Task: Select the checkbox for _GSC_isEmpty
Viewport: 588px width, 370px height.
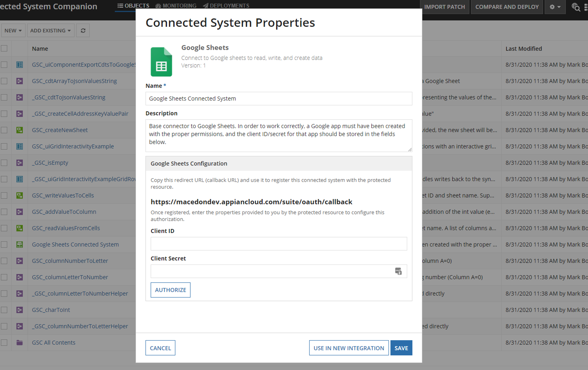Action: tap(4, 163)
